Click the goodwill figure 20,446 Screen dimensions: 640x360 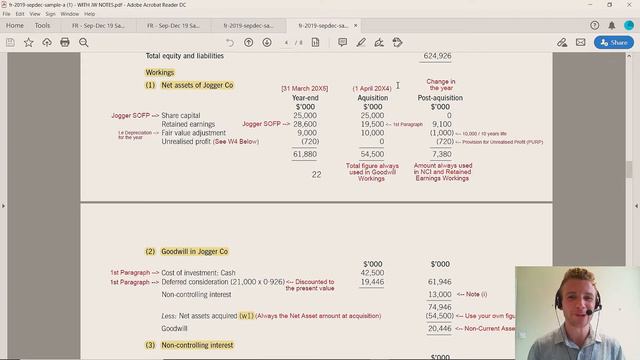click(440, 329)
